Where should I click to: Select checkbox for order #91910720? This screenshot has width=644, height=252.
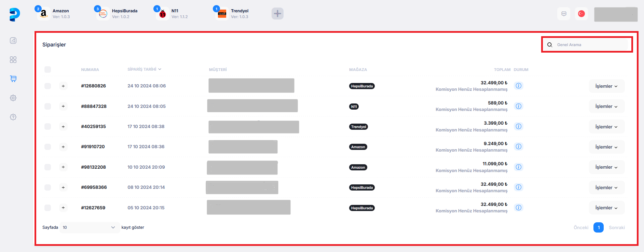coord(47,147)
